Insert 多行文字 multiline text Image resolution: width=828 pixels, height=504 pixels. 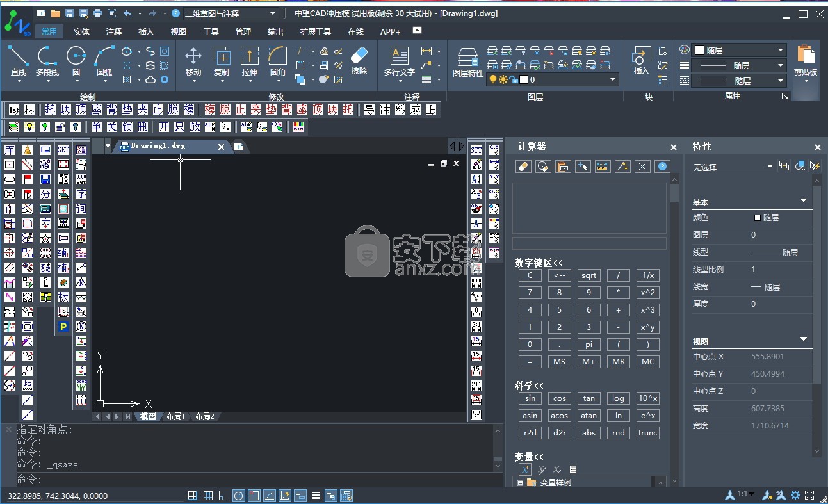tap(399, 61)
